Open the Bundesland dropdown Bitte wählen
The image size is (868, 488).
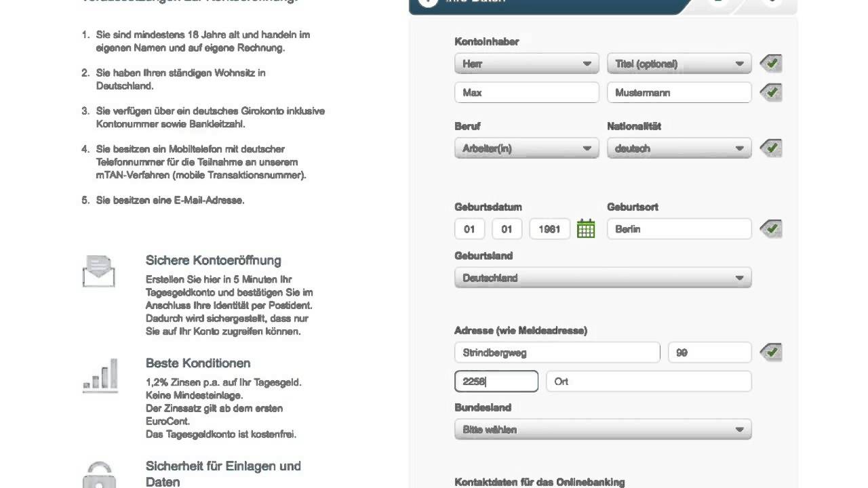pyautogui.click(x=603, y=430)
